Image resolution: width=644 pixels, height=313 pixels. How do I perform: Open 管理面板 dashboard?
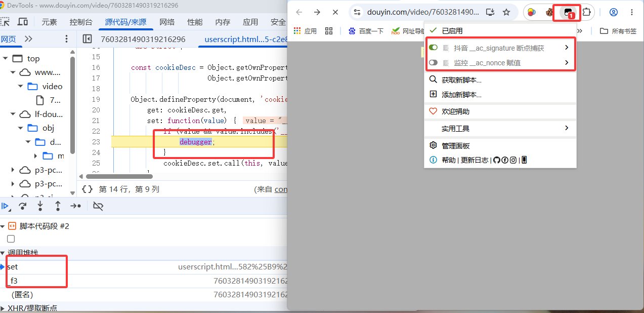pyautogui.click(x=500, y=145)
